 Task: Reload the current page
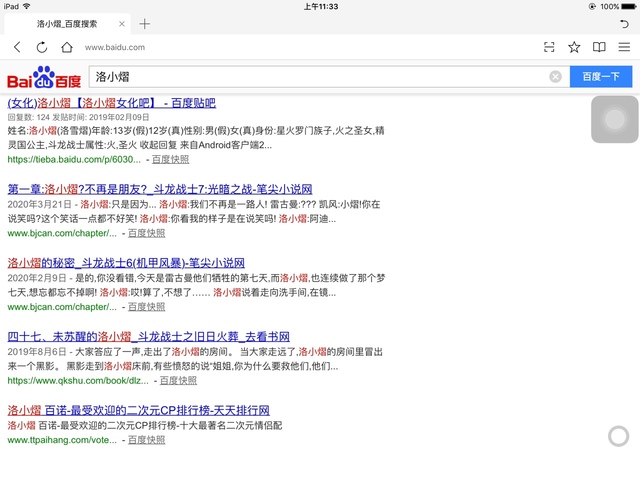[41, 47]
